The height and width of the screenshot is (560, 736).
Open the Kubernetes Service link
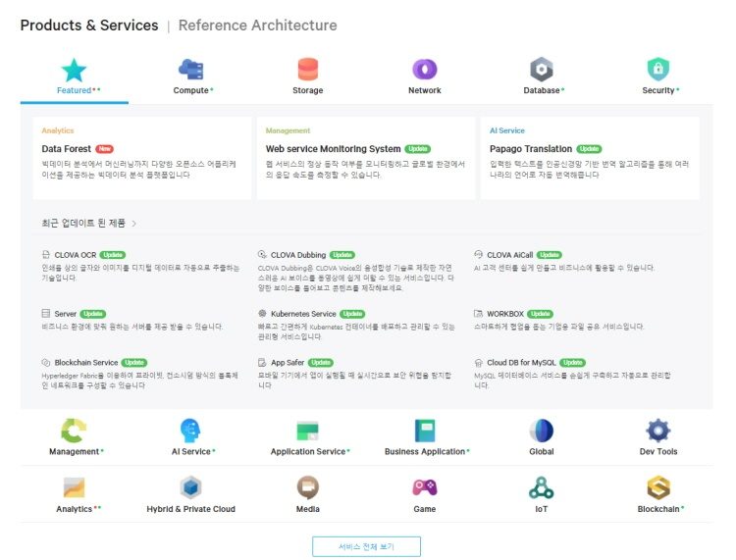[x=303, y=313]
